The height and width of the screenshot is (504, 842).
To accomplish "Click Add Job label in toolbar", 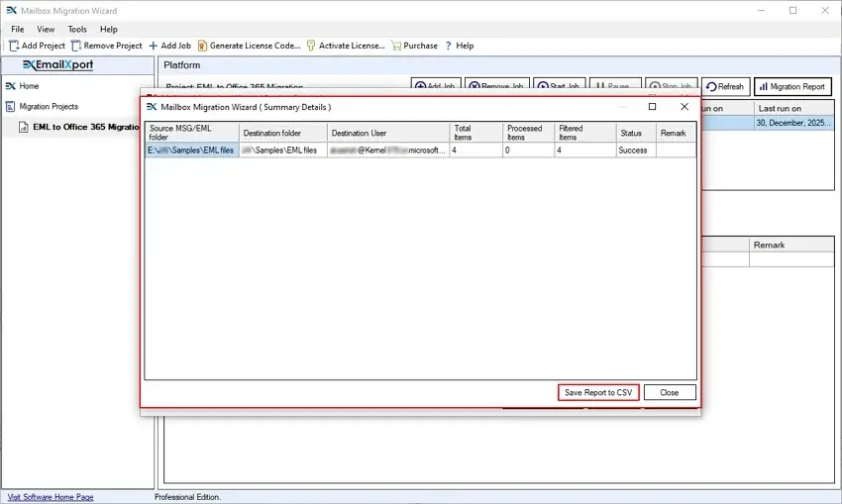I will 175,46.
